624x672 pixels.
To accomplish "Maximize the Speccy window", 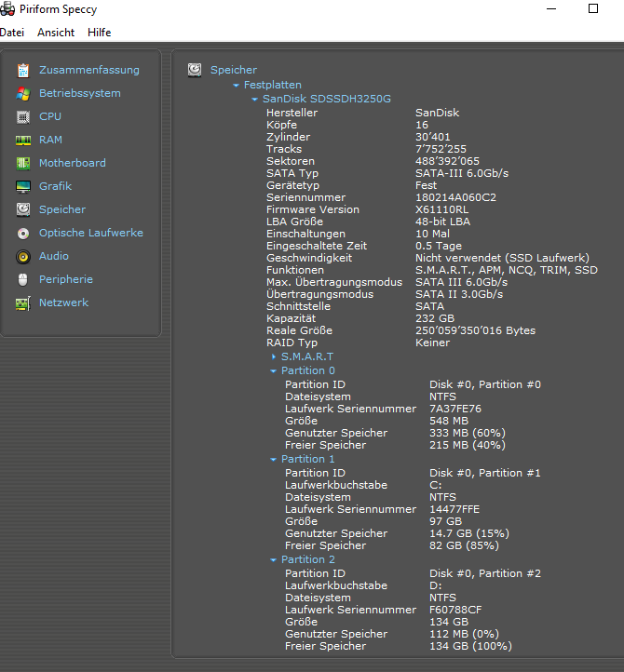I will tap(593, 8).
